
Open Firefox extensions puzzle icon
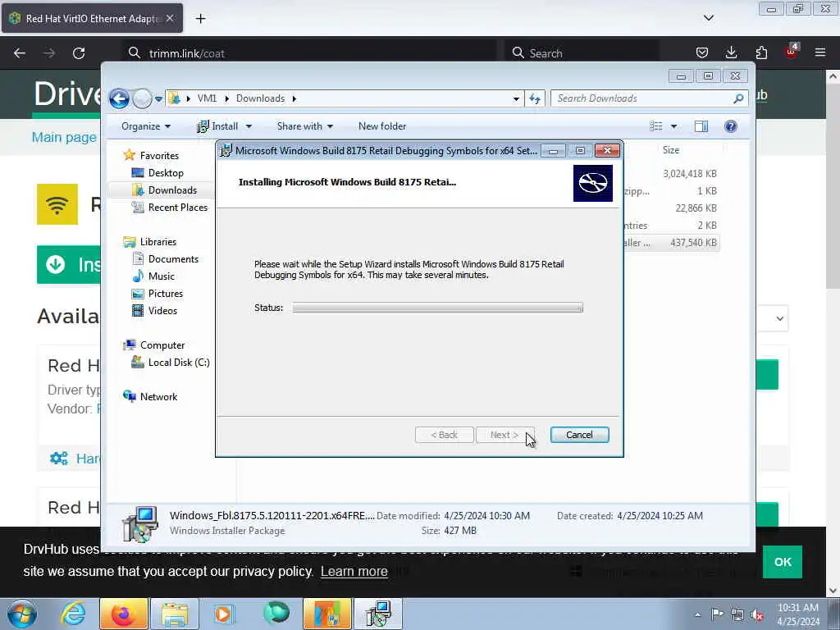tap(761, 52)
